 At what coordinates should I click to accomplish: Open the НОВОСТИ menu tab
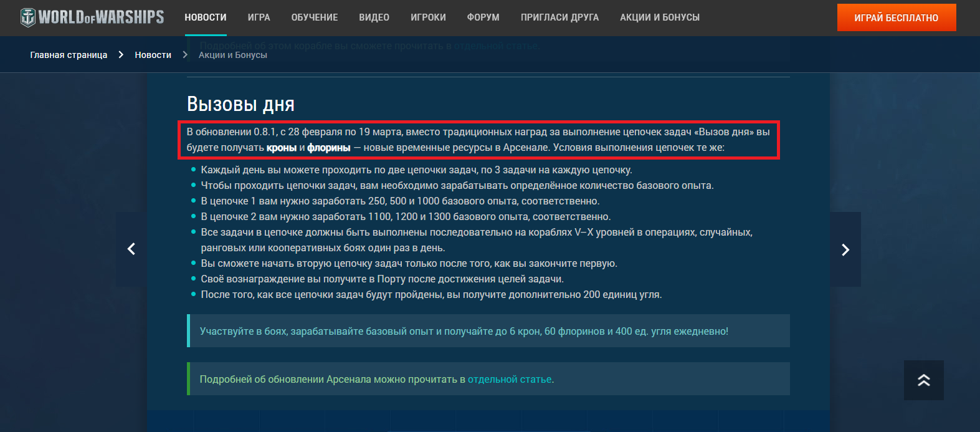[x=206, y=17]
